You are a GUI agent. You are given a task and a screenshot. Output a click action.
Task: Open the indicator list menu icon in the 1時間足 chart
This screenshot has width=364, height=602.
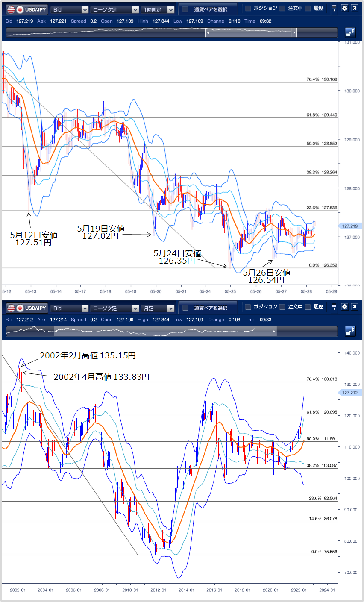pyautogui.click(x=334, y=8)
